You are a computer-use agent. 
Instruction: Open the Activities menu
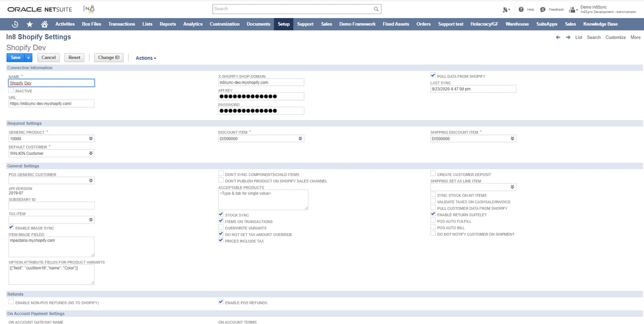pyautogui.click(x=65, y=24)
